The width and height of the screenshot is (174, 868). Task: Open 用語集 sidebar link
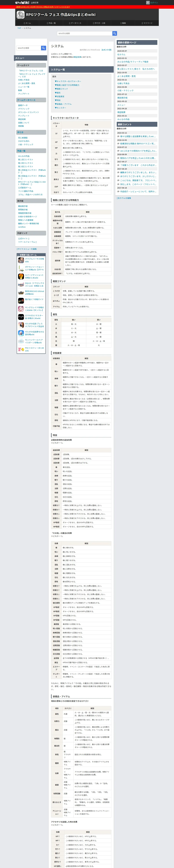click(21, 126)
